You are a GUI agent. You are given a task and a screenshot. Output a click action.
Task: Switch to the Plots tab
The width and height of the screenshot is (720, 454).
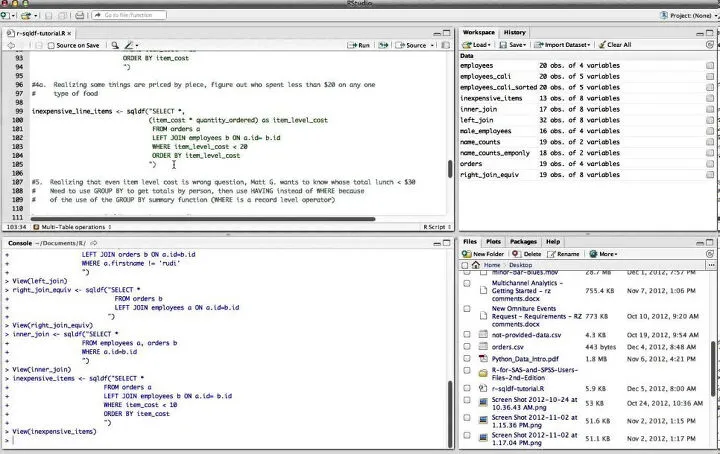point(494,241)
